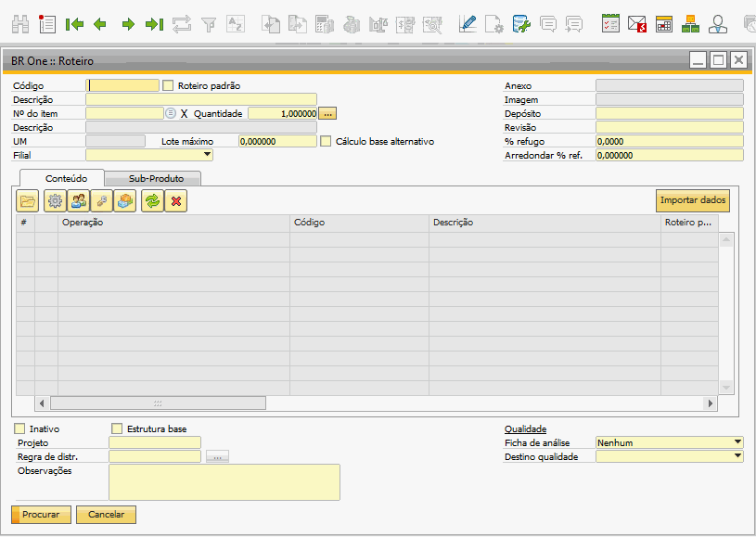The height and width of the screenshot is (537, 756).
Task: Open the Filial dropdown
Action: tap(207, 156)
